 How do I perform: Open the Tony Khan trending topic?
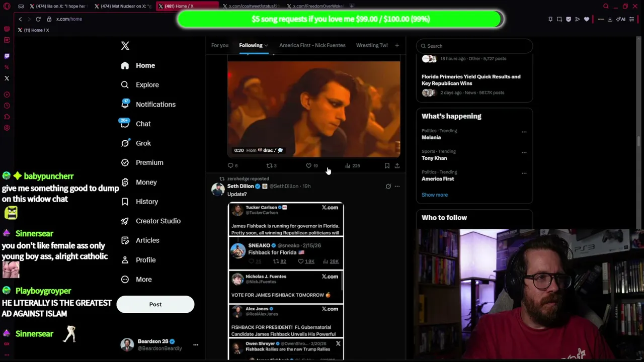434,158
